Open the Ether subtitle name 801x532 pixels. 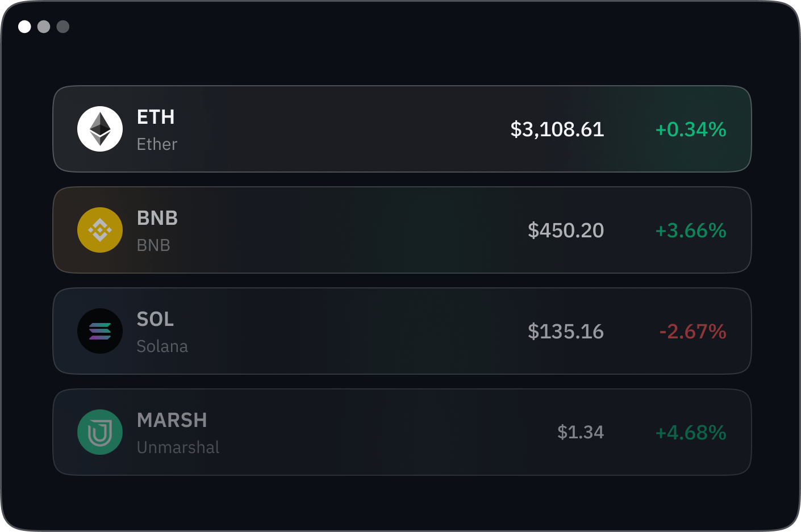click(x=157, y=144)
